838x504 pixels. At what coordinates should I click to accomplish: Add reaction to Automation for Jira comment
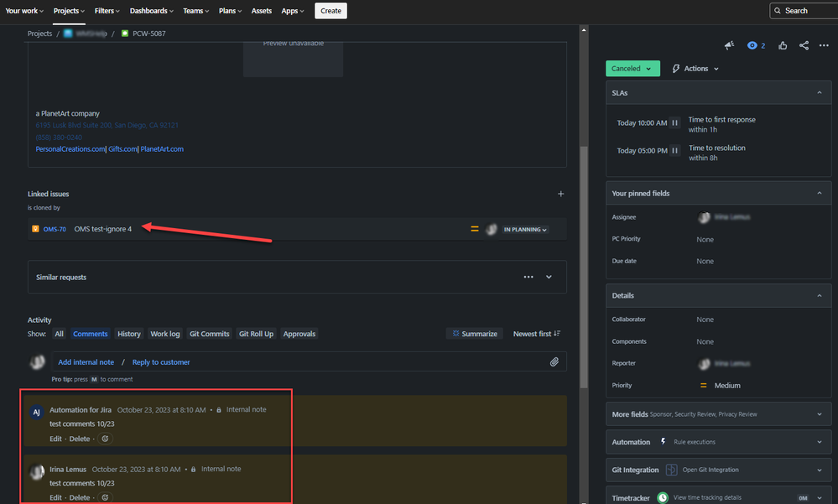[106, 439]
